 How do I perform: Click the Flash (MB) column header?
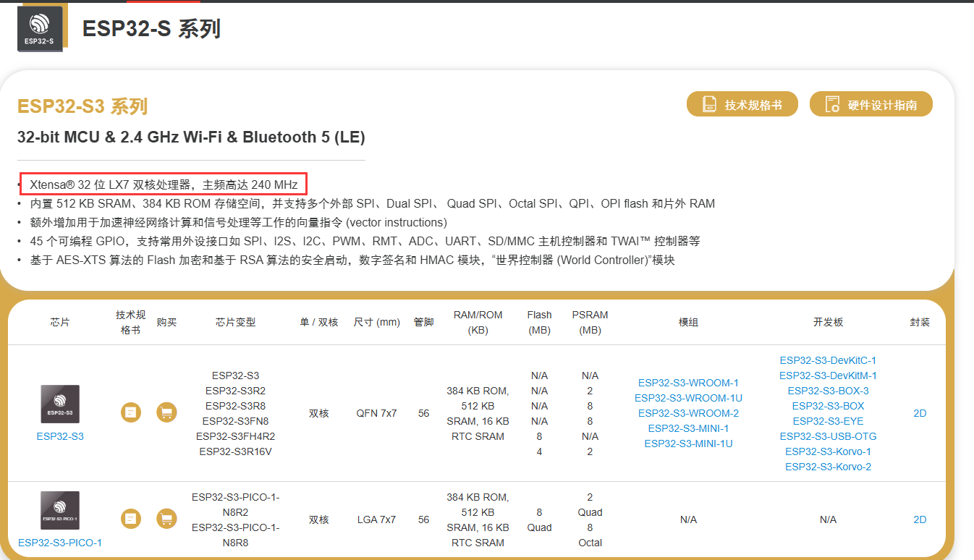pyautogui.click(x=539, y=322)
